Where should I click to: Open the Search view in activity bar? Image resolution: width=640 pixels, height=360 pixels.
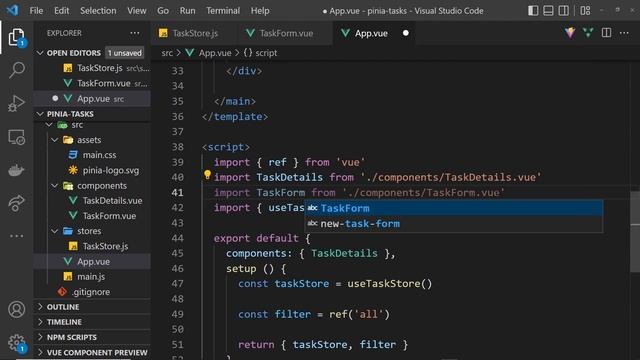click(x=16, y=70)
